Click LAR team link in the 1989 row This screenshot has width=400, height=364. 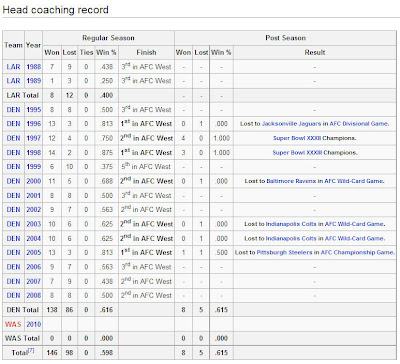[x=13, y=81]
